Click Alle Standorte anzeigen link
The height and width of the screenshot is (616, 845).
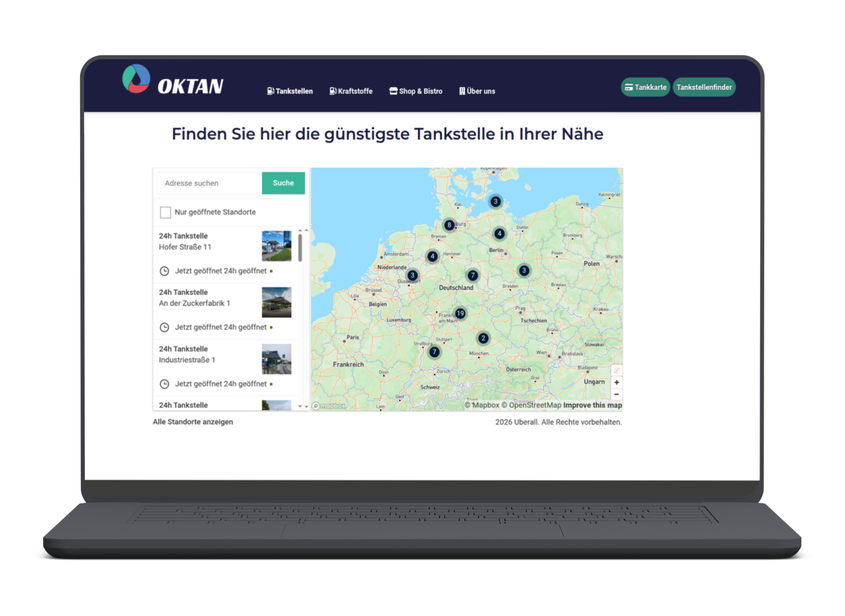tap(193, 422)
